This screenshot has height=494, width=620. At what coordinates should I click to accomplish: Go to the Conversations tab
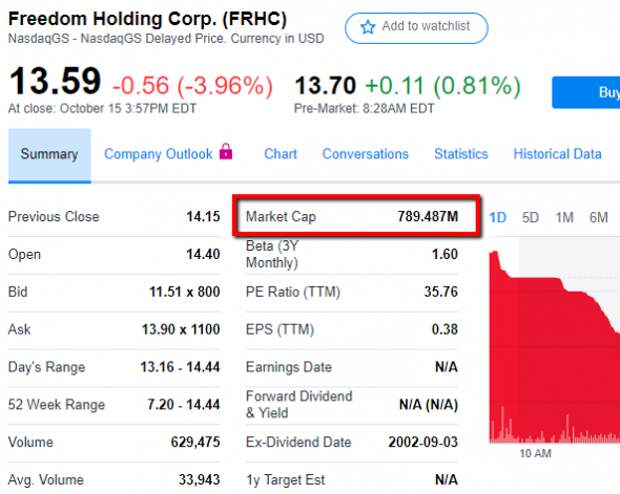pos(365,154)
